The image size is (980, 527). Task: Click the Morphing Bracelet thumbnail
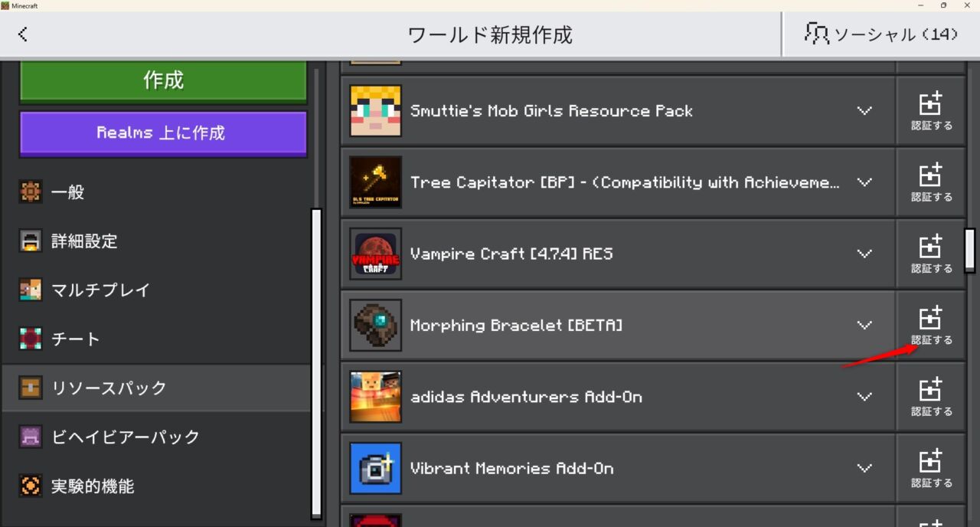pyautogui.click(x=376, y=326)
